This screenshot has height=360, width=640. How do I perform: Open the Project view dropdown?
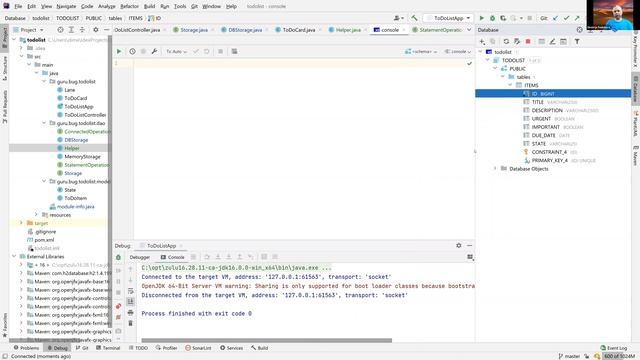coord(29,30)
